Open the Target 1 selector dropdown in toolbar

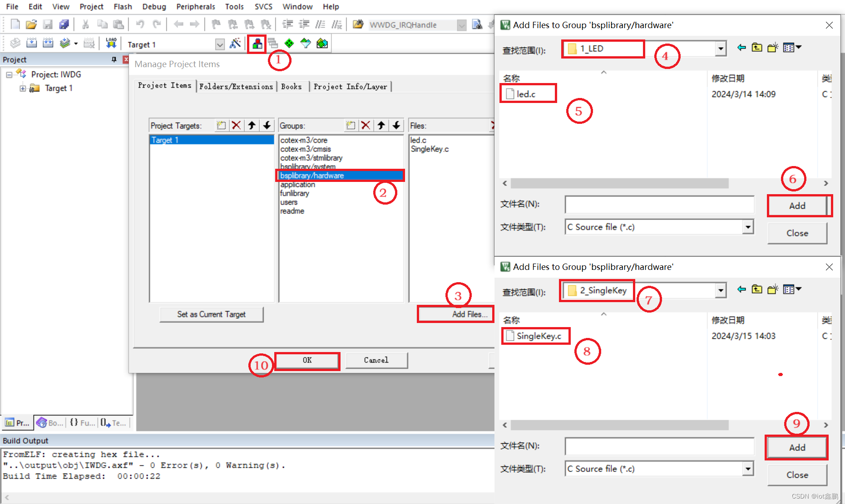220,44
